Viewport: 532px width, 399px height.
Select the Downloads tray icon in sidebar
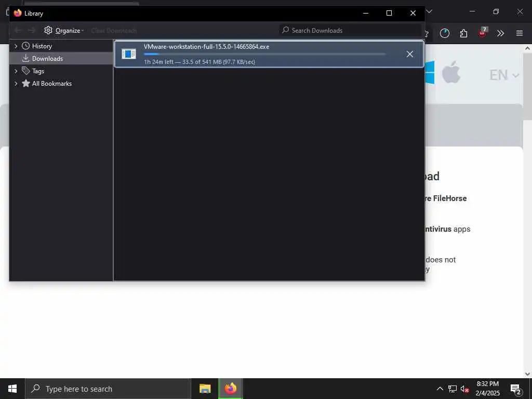(26, 58)
